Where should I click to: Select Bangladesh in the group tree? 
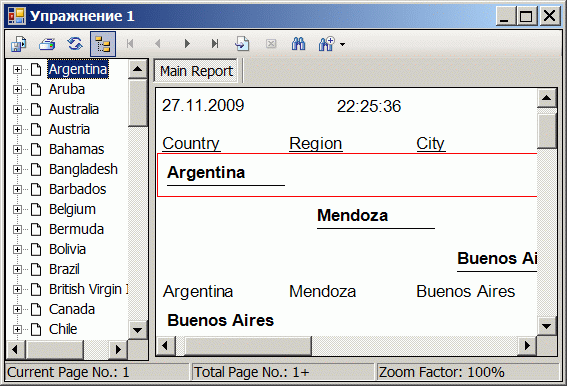pos(84,169)
